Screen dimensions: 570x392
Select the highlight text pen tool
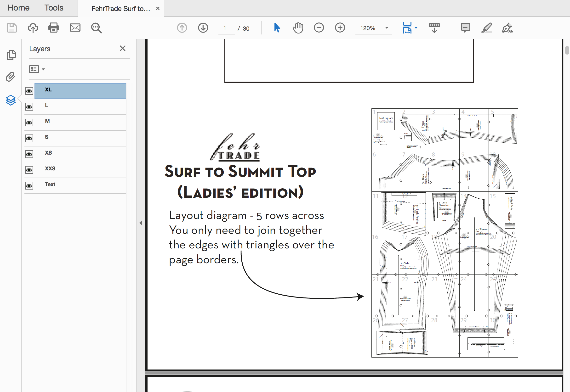click(486, 28)
